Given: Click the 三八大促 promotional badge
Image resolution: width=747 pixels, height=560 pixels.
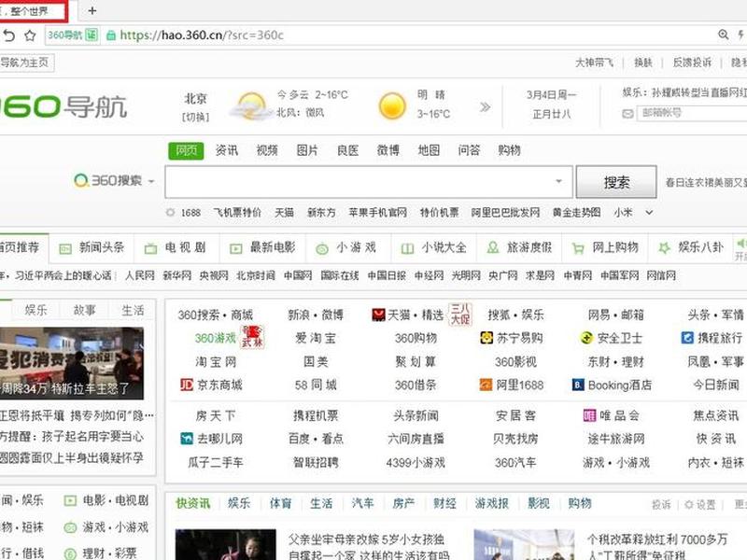Looking at the screenshot, I should tap(459, 315).
